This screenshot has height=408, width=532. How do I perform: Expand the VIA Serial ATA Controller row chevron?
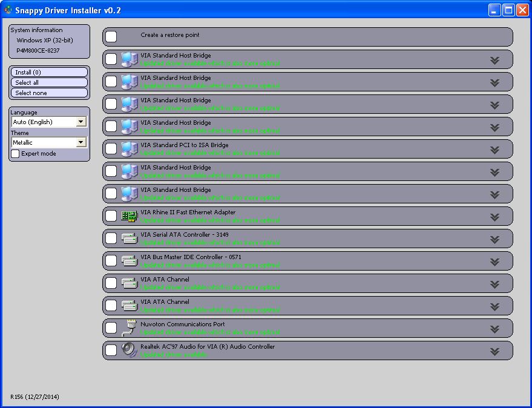pos(494,239)
